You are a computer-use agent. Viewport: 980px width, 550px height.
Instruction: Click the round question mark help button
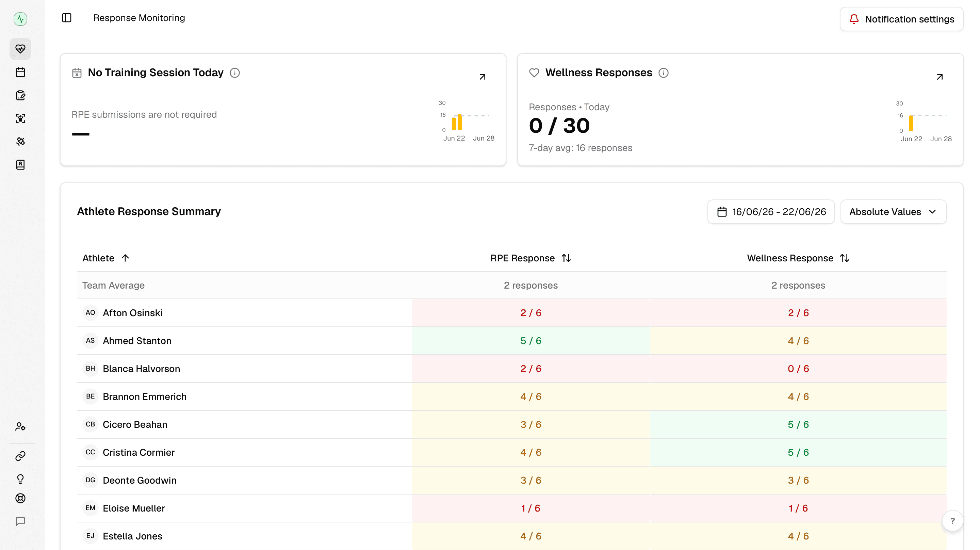point(953,521)
